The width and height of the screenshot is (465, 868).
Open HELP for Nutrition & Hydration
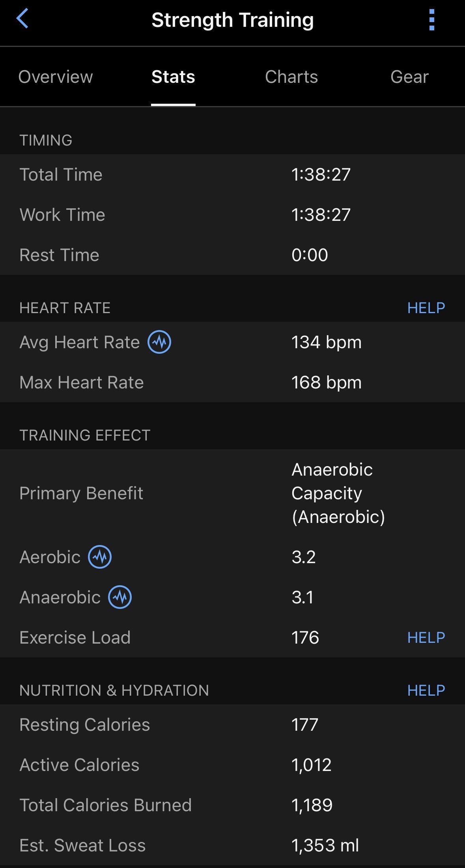coord(426,690)
